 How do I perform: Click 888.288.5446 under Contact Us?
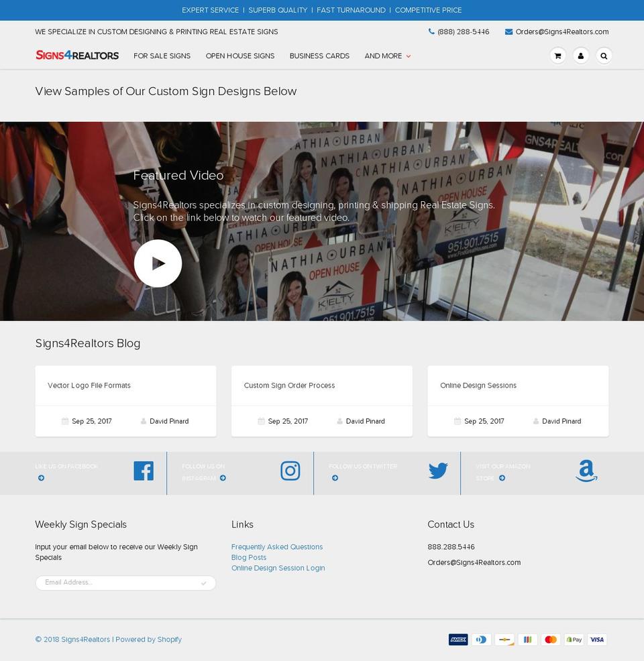451,547
